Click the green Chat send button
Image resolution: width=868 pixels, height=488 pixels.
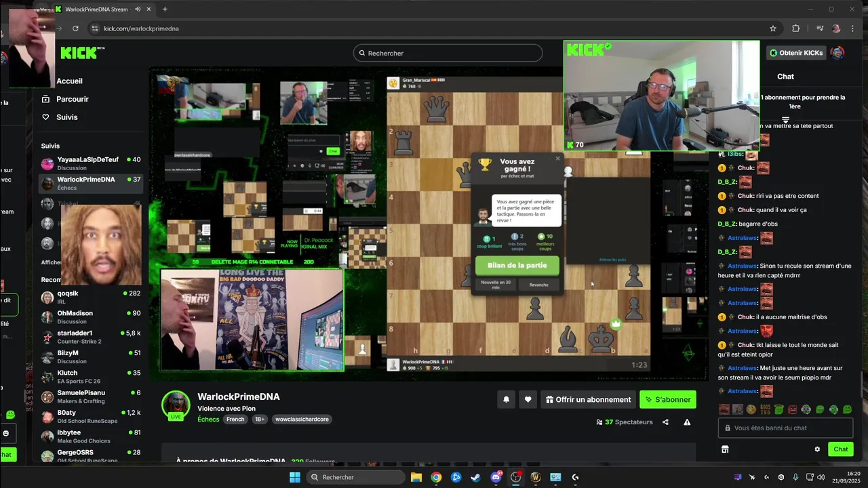[x=841, y=449]
